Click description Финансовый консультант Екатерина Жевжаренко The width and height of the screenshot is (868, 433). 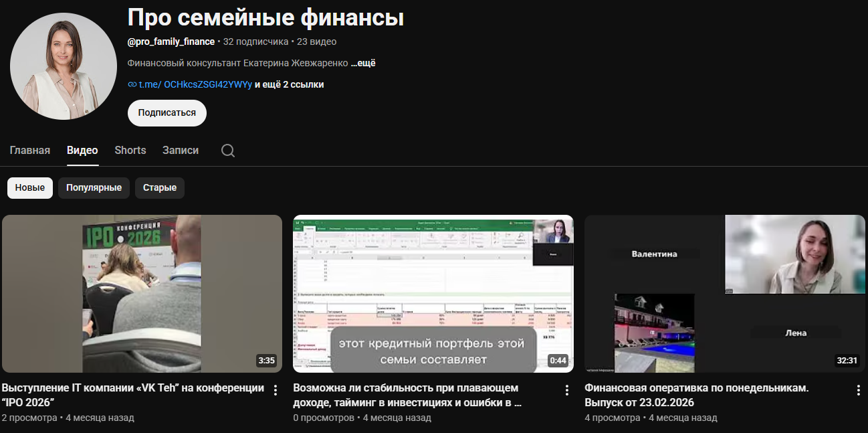tap(237, 63)
